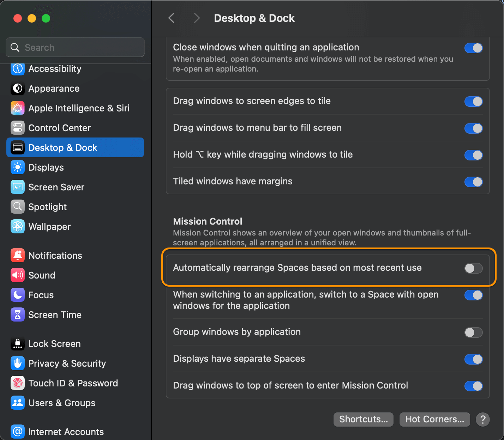Open Touch ID & Password settings

point(73,383)
